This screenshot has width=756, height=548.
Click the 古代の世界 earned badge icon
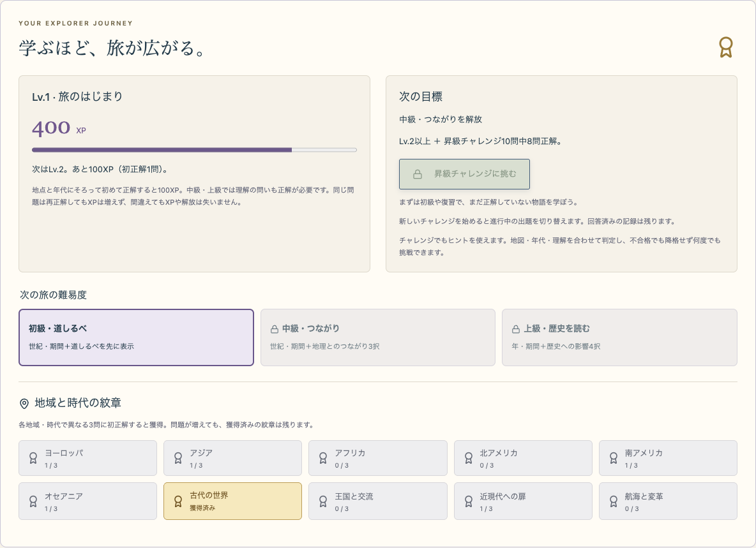click(178, 501)
